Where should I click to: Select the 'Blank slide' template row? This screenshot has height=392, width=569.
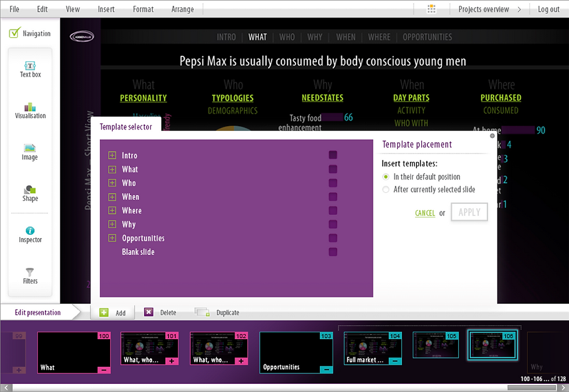coord(138,252)
